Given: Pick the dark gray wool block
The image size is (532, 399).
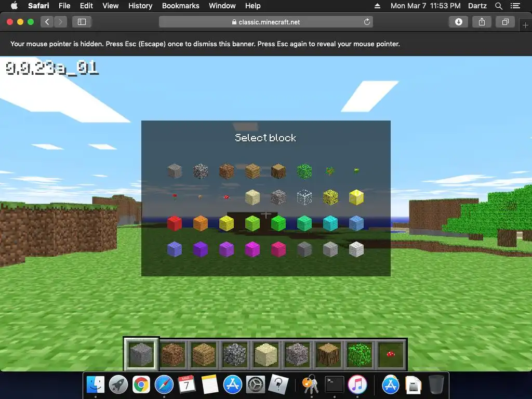Looking at the screenshot, I should (304, 249).
